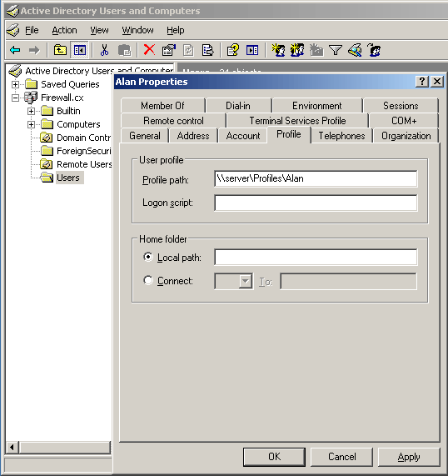
Task: Select the Users container in tree
Action: coord(68,178)
